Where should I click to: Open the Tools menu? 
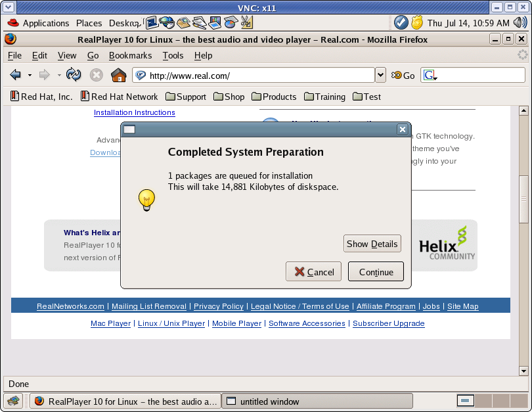[173, 55]
